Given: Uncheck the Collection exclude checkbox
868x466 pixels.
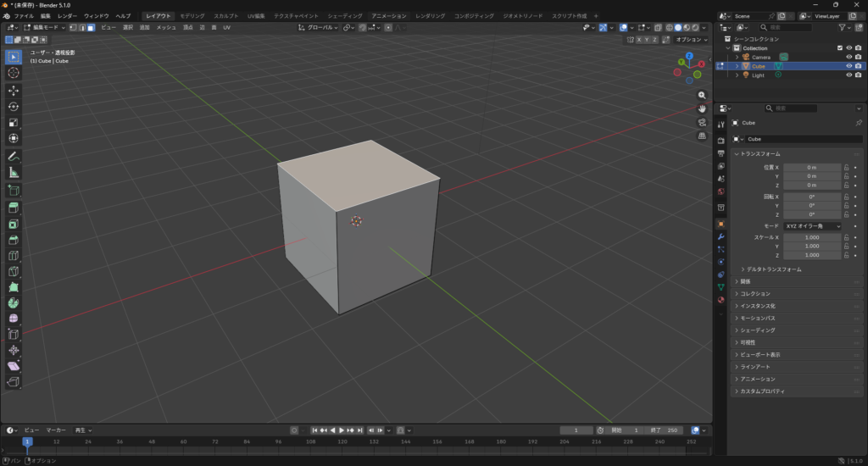Looking at the screenshot, I should 840,48.
